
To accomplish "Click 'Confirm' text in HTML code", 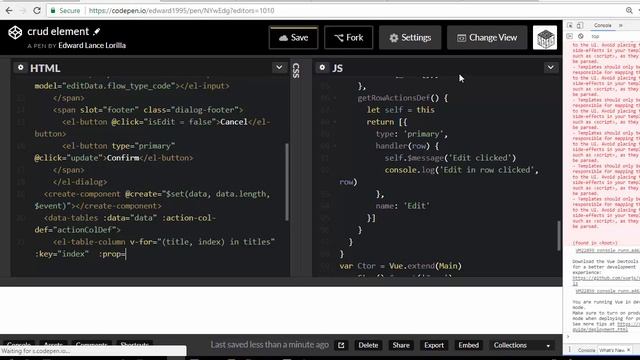I will [123, 158].
